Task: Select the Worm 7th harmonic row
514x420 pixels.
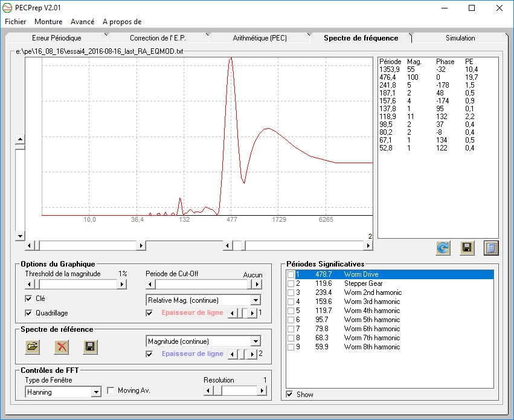Action: click(390, 338)
